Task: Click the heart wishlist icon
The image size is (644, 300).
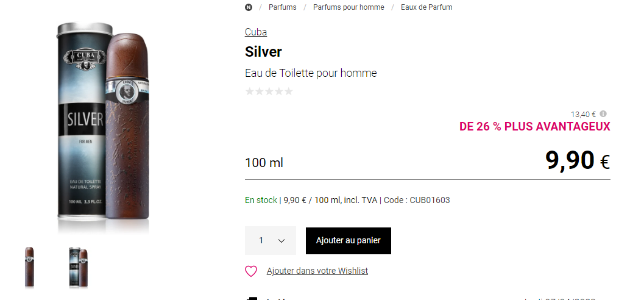Action: 251,271
